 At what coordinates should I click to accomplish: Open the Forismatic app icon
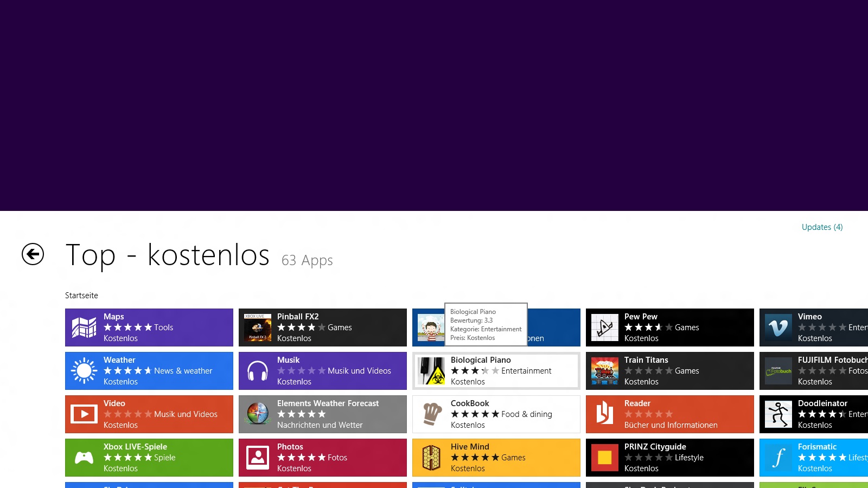(778, 458)
